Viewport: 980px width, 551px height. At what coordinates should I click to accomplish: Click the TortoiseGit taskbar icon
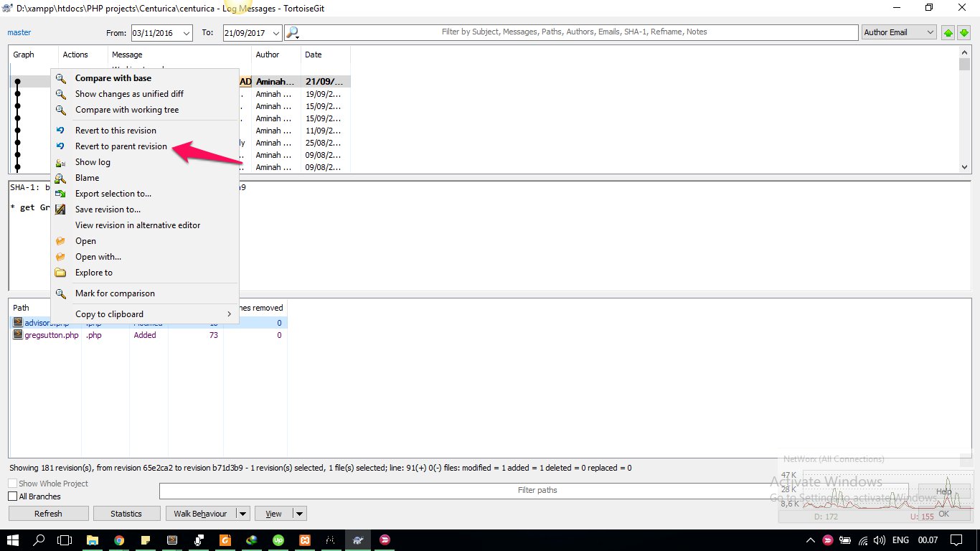pos(358,540)
